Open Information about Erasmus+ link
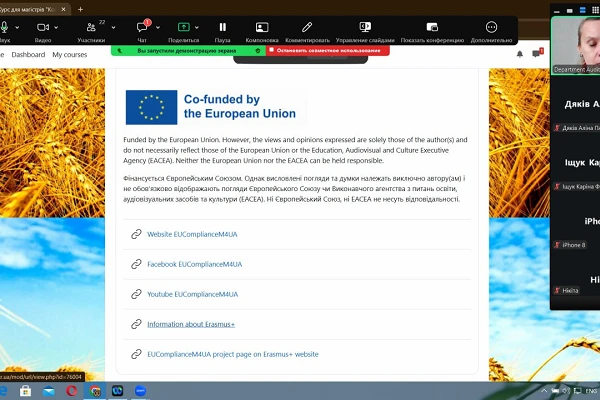This screenshot has height=400, width=600. coord(191,324)
